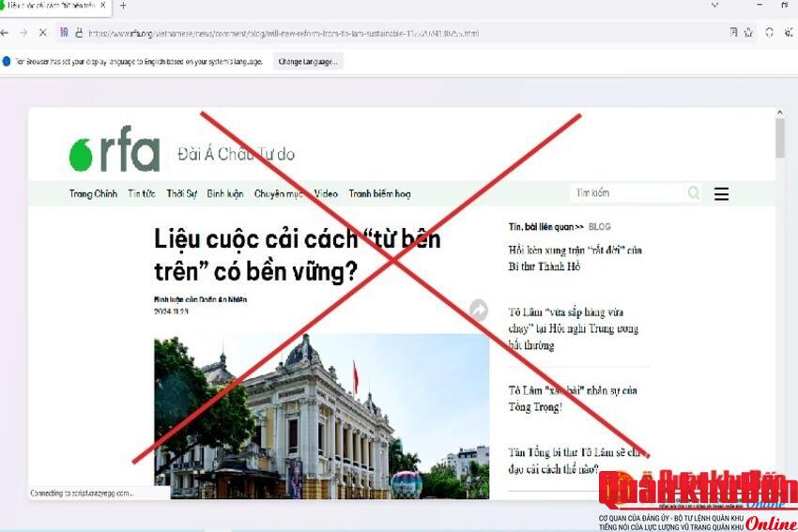Click the Connecting to script.crazyegg.com status text
Screen dimensions: 798x532
coord(82,493)
